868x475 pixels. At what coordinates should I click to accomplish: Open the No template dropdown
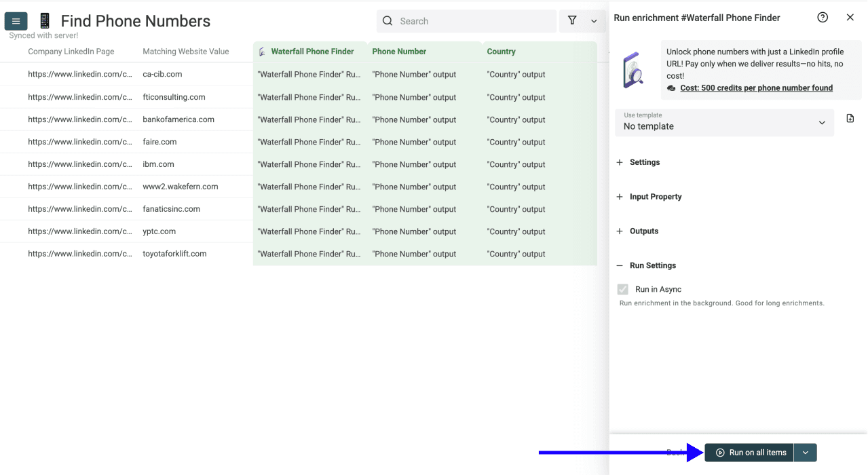click(724, 123)
